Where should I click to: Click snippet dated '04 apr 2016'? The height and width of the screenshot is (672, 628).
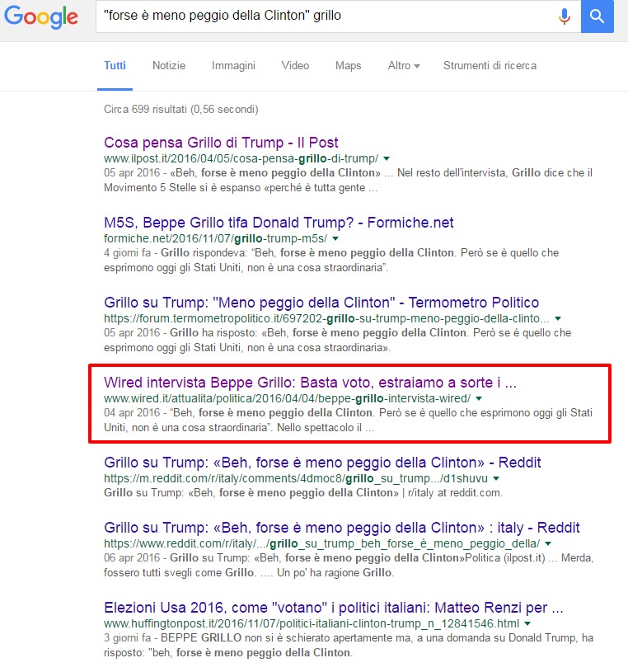(x=348, y=421)
